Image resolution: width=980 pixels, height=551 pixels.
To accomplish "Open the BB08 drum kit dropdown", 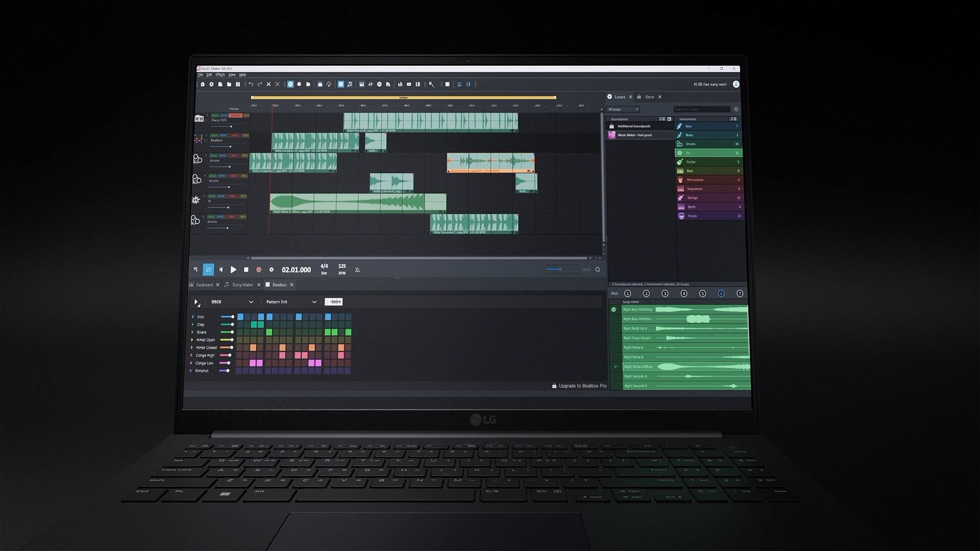I will click(232, 302).
